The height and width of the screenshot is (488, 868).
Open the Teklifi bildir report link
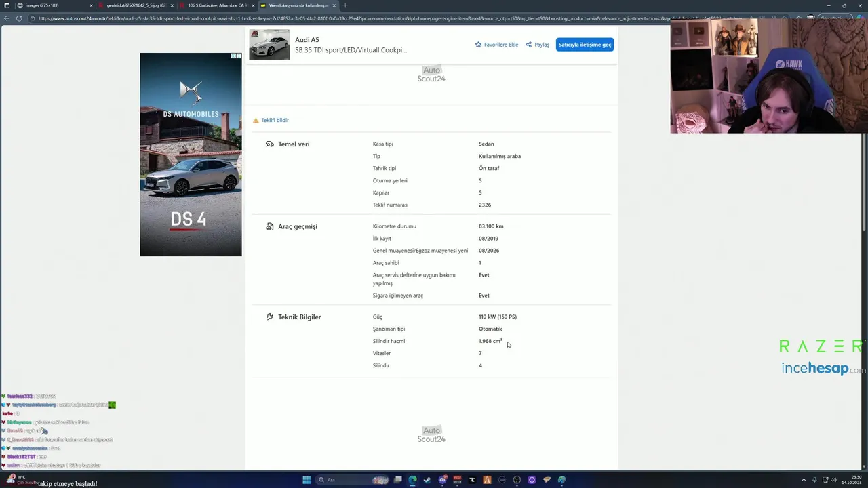point(275,120)
